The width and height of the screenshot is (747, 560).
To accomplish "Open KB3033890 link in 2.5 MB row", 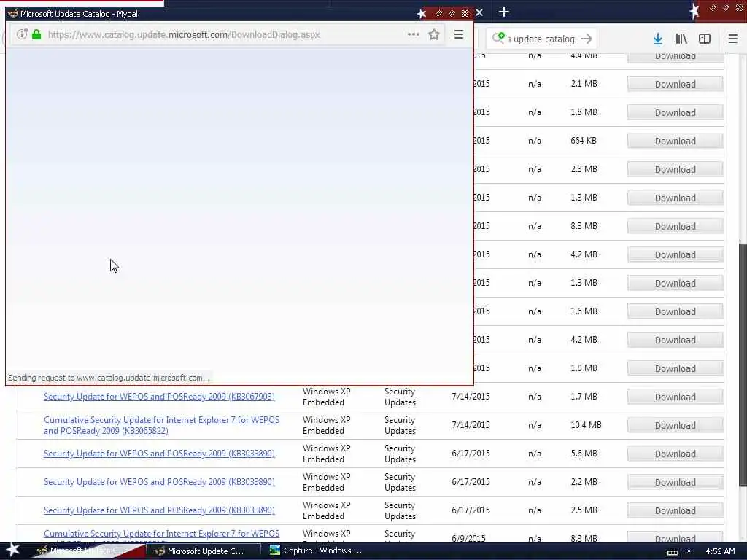I will pyautogui.click(x=159, y=510).
